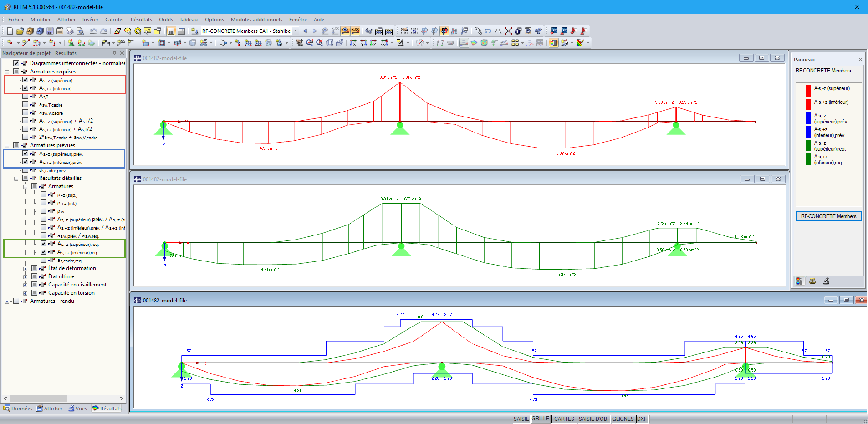Click the navigator horizontal scrollbar
Viewport: 868px width, 424px height.
point(64,398)
